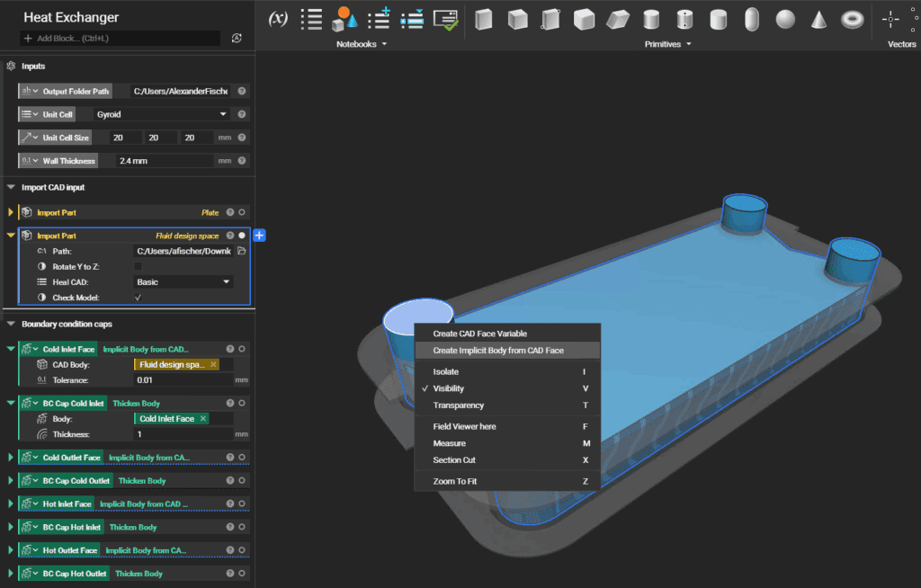Expand the BC Cap Hot Outlet block
This screenshot has width=921, height=588.
pyautogui.click(x=9, y=573)
